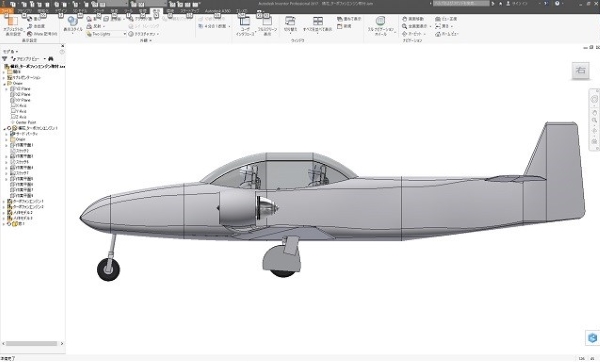
Task: Click Switch windows button
Action: (x=290, y=24)
